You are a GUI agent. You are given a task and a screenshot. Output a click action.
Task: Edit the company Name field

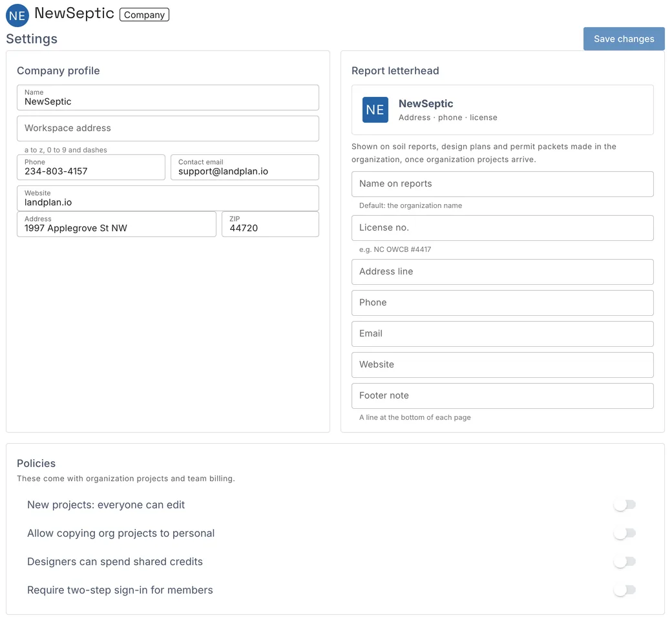tap(168, 98)
